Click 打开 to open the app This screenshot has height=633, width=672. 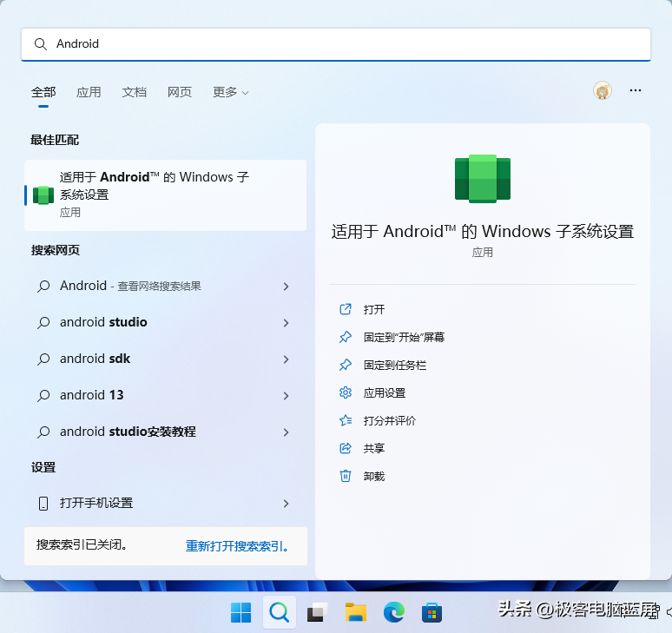click(373, 309)
